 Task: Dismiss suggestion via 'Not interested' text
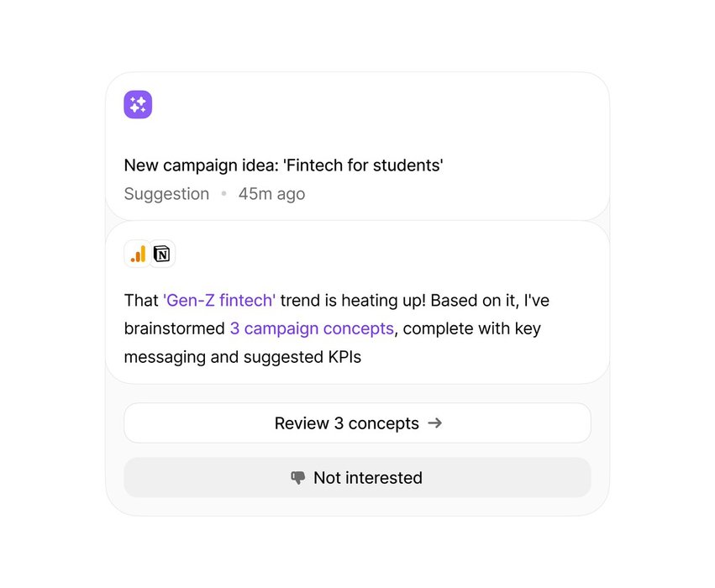(368, 478)
